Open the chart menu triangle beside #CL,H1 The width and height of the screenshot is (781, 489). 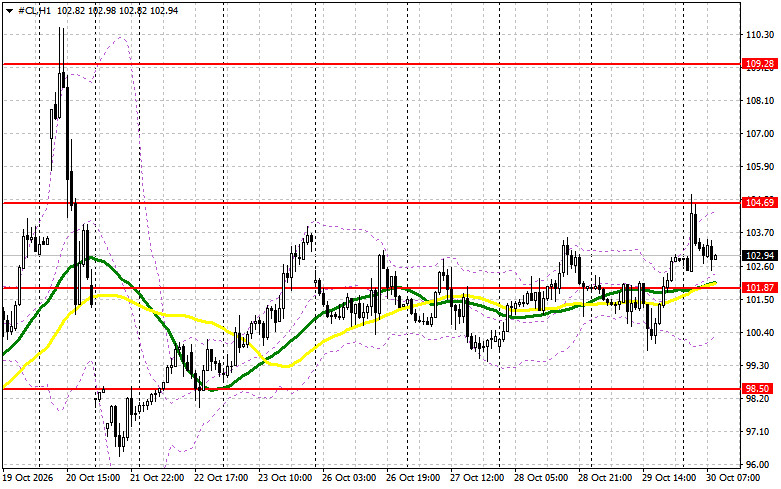tap(9, 10)
